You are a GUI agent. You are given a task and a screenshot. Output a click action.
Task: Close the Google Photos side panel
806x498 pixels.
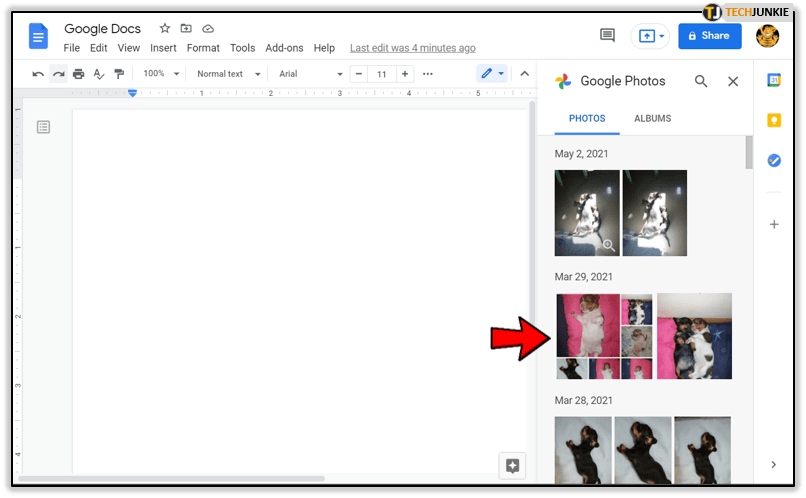pyautogui.click(x=733, y=82)
